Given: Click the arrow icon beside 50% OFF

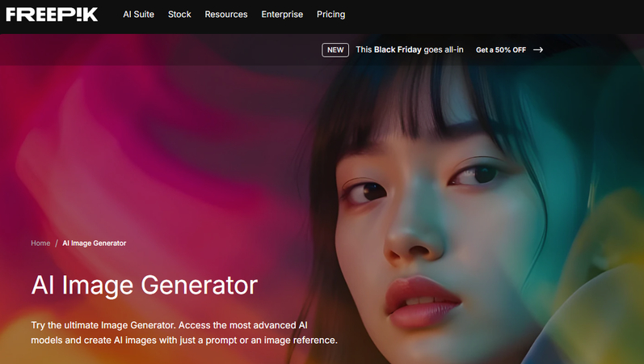Looking at the screenshot, I should pyautogui.click(x=538, y=50).
